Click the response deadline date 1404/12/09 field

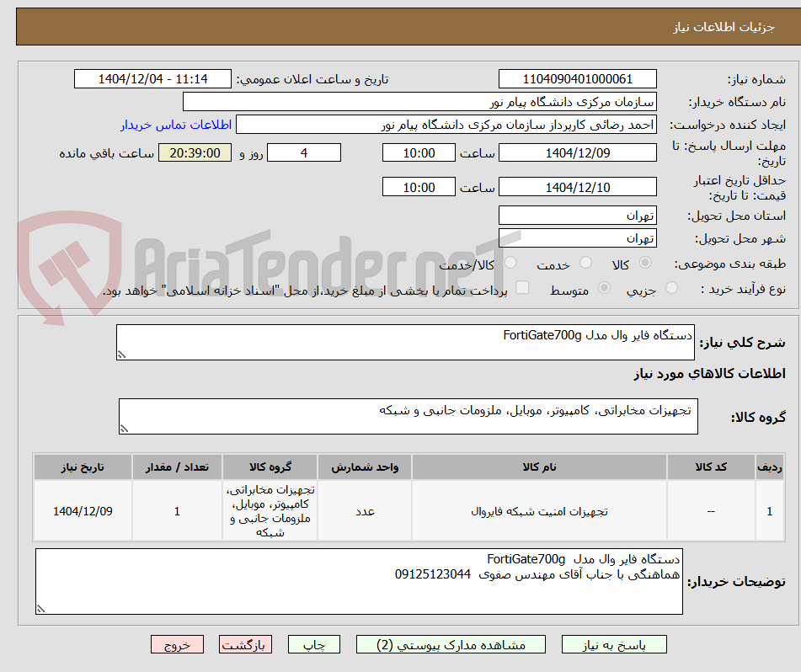coord(577,152)
